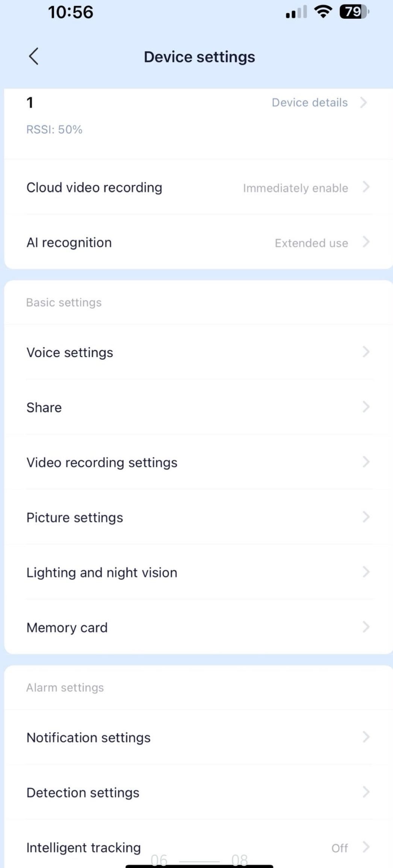Tap the RSSI 50% signal text
393x868 pixels.
(54, 129)
